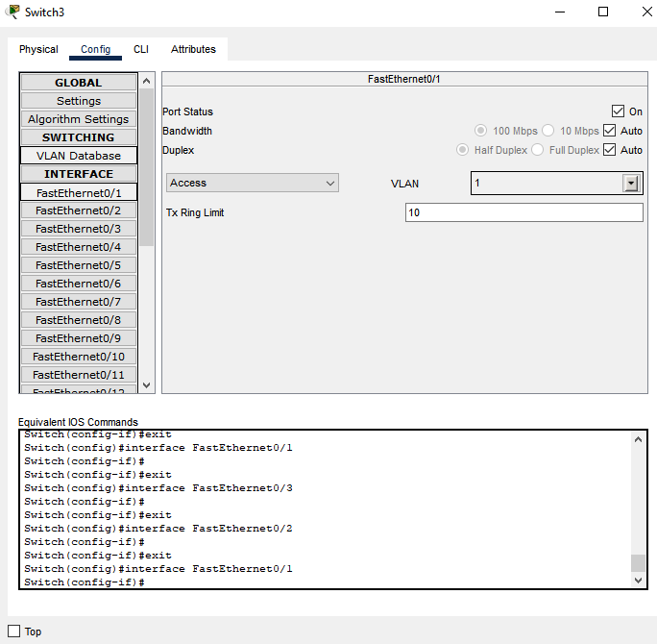
Task: Click the Tx Ring Limit field
Action: (x=523, y=212)
